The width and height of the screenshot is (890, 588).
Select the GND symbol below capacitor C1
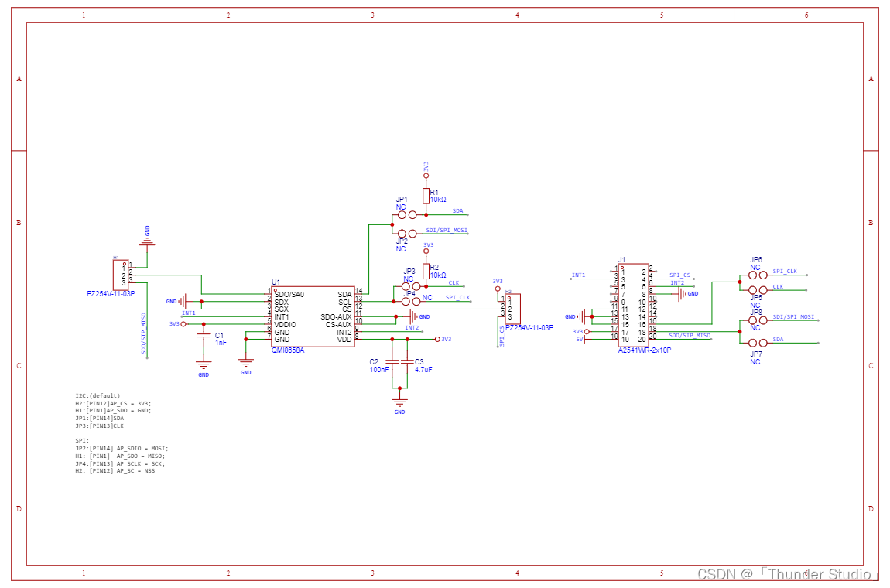point(204,367)
